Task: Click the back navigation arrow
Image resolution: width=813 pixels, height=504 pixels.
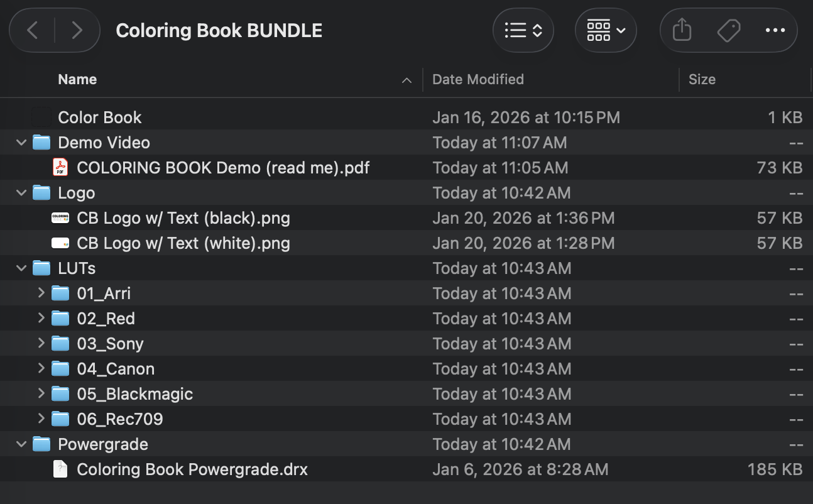Action: (x=31, y=30)
